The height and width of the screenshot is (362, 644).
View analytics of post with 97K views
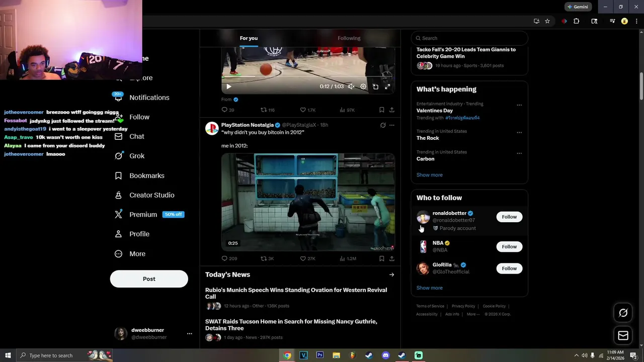tap(347, 110)
